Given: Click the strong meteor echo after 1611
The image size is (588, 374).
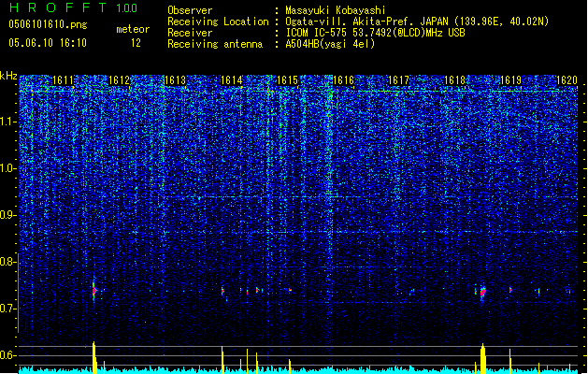Looking at the screenshot, I should (94, 291).
